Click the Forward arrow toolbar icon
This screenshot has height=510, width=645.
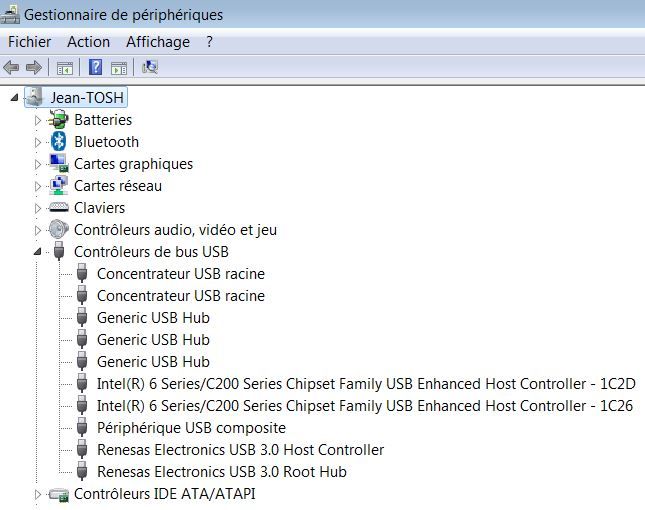[34, 67]
